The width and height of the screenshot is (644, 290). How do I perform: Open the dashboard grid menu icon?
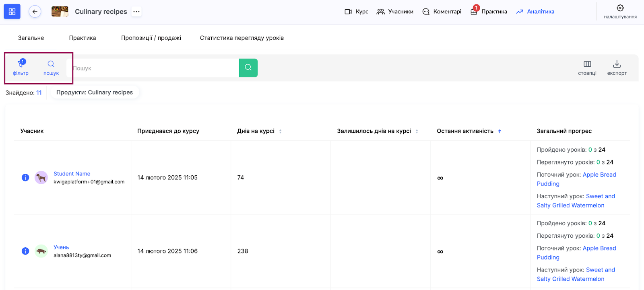point(12,12)
